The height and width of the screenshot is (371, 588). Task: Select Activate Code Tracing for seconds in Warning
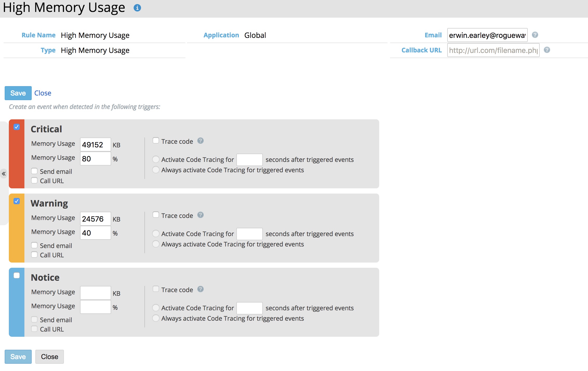[156, 233]
